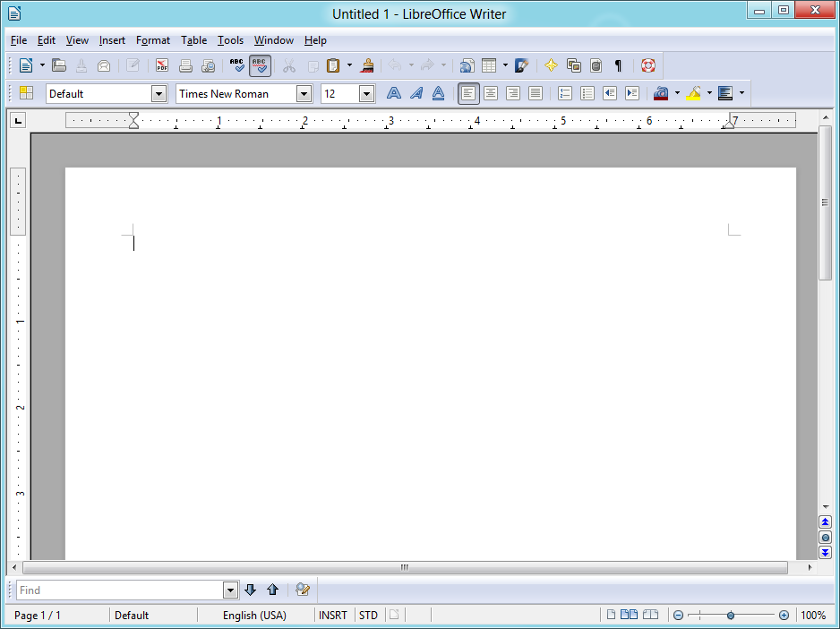Screen dimensions: 840x629
Task: Open Font Color dropdown arrow
Action: coord(677,93)
